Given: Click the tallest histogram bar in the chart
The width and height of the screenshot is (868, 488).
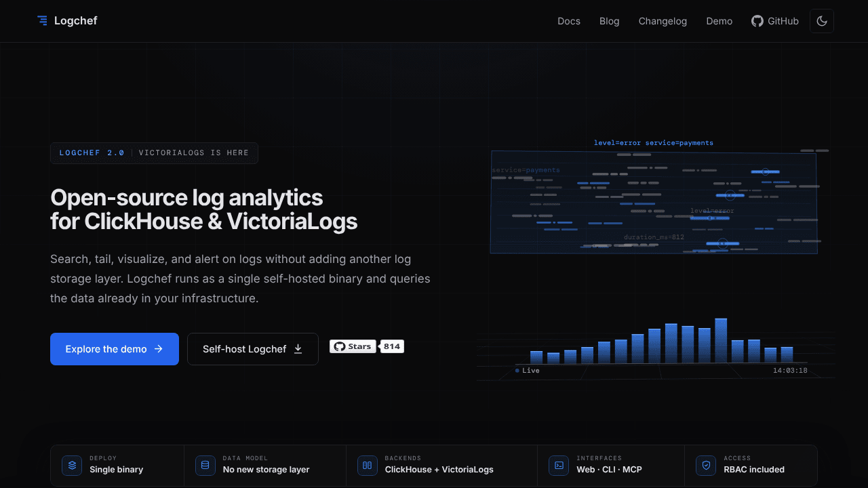Looking at the screenshot, I should tap(721, 341).
